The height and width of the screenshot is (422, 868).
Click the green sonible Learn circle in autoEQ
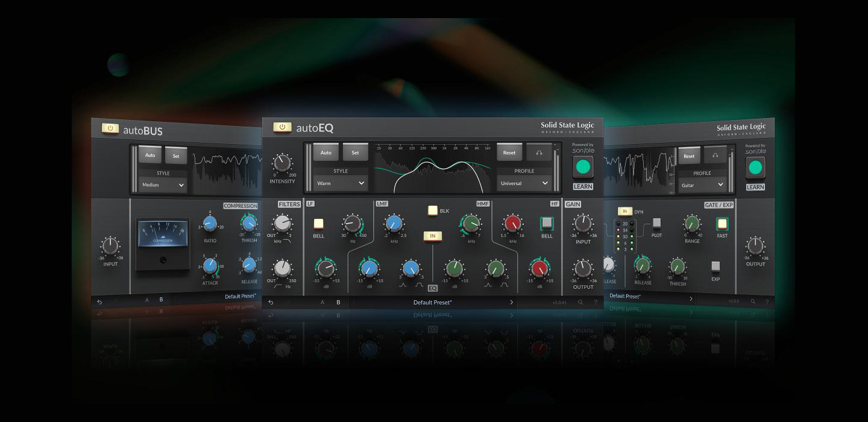click(x=583, y=167)
